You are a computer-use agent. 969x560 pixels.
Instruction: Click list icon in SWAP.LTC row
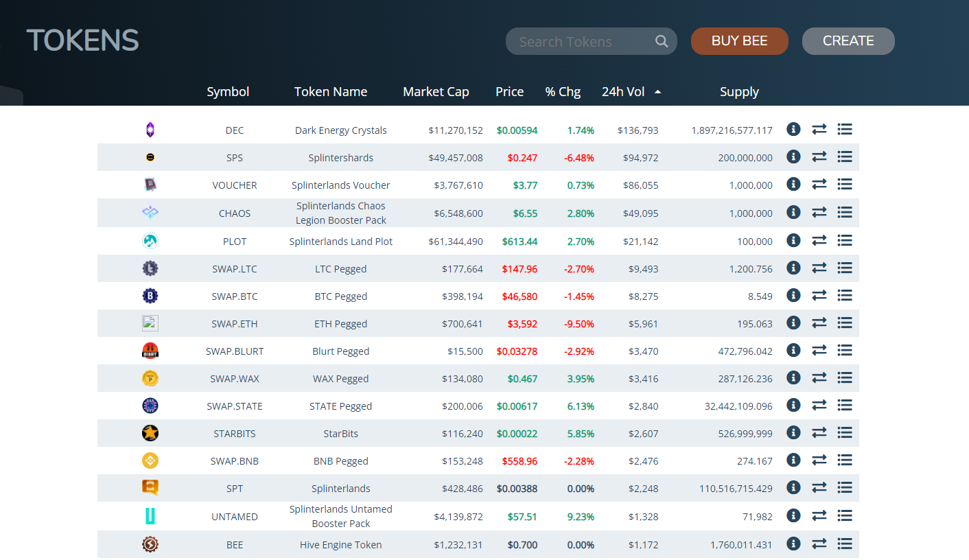(845, 268)
